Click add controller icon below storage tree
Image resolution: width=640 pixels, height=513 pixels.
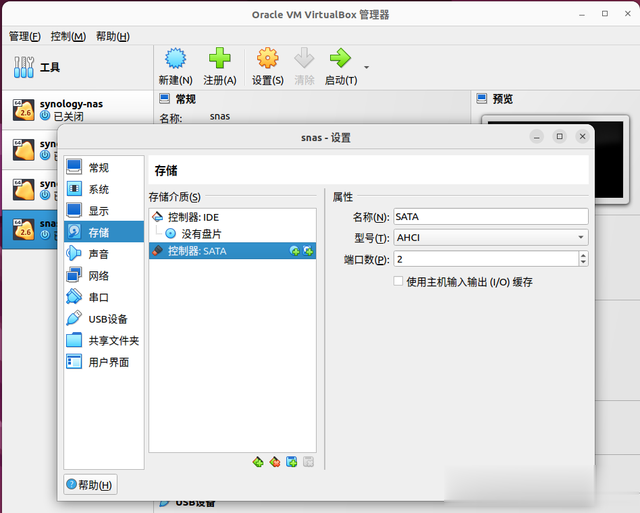258,462
